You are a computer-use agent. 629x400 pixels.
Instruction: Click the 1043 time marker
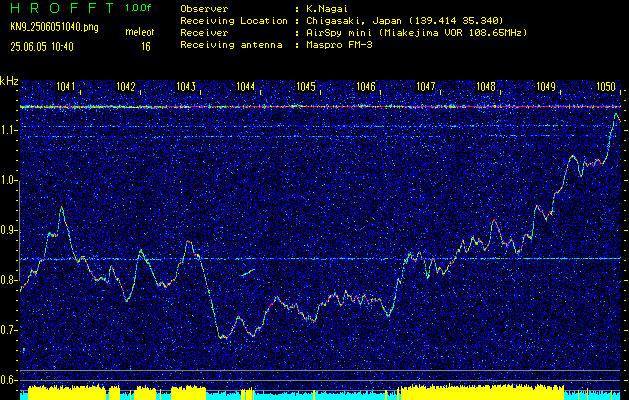(186, 86)
